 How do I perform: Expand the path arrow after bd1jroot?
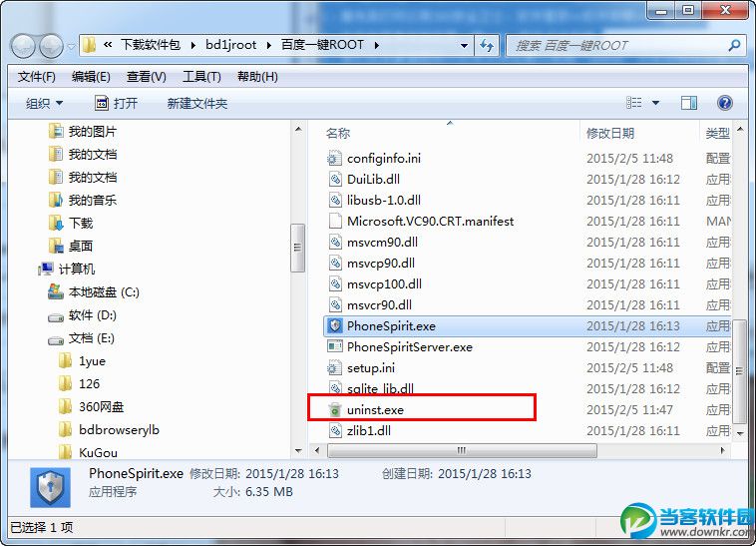click(269, 45)
